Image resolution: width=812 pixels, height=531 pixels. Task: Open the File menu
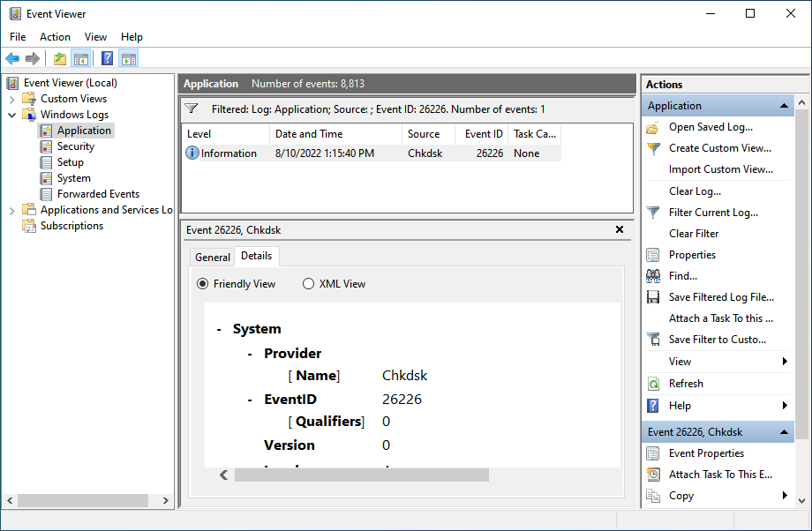pos(18,37)
